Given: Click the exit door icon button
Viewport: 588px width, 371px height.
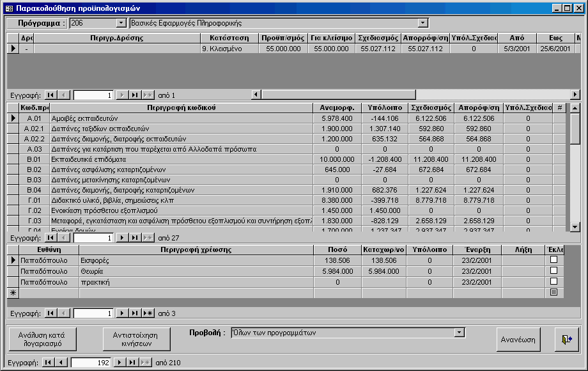Looking at the screenshot, I should pyautogui.click(x=566, y=339).
